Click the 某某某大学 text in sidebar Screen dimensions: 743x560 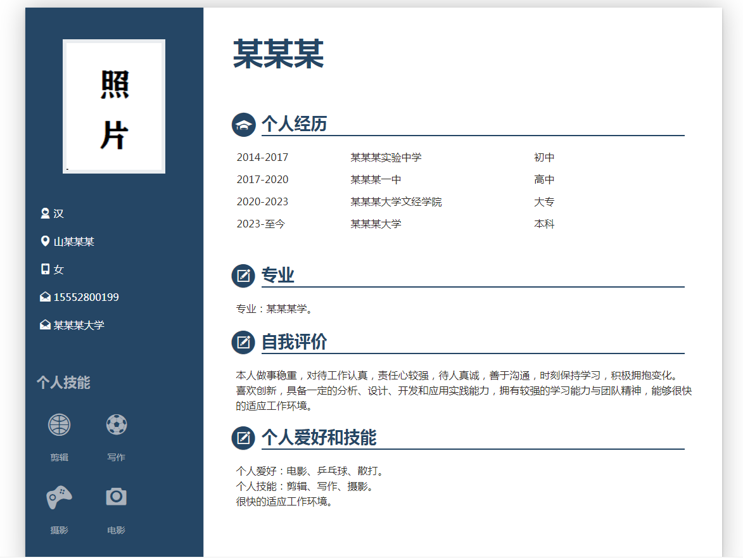(79, 326)
